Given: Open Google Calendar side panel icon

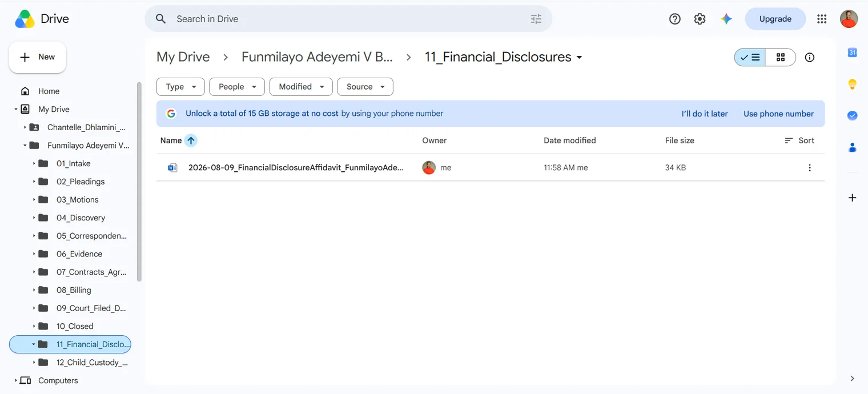Looking at the screenshot, I should [x=852, y=53].
